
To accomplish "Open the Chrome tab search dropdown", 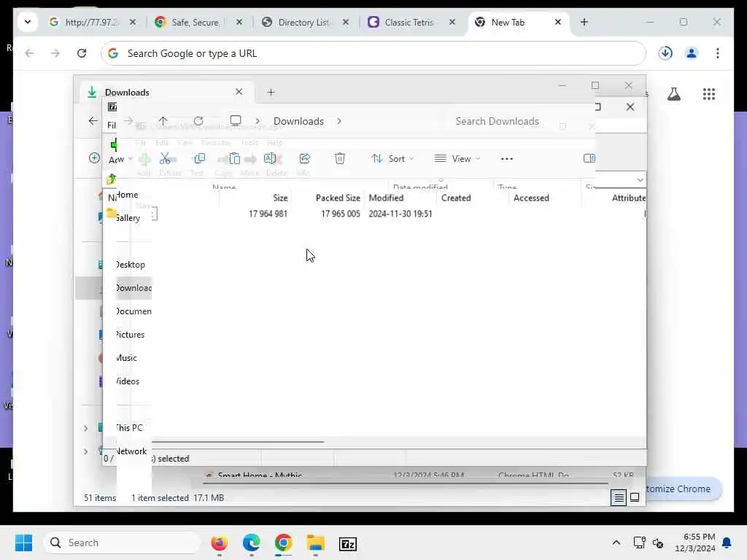I will (28, 22).
